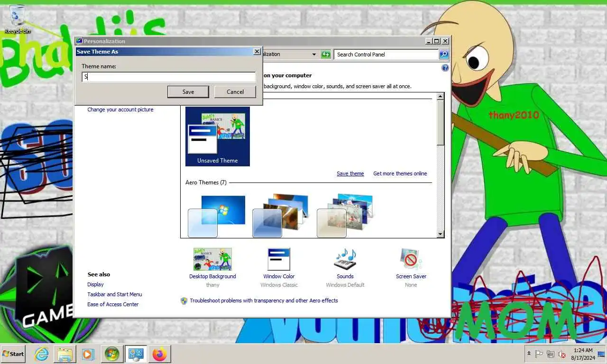Open Ease of Access Center link
Image resolution: width=607 pixels, height=364 pixels.
pyautogui.click(x=113, y=304)
